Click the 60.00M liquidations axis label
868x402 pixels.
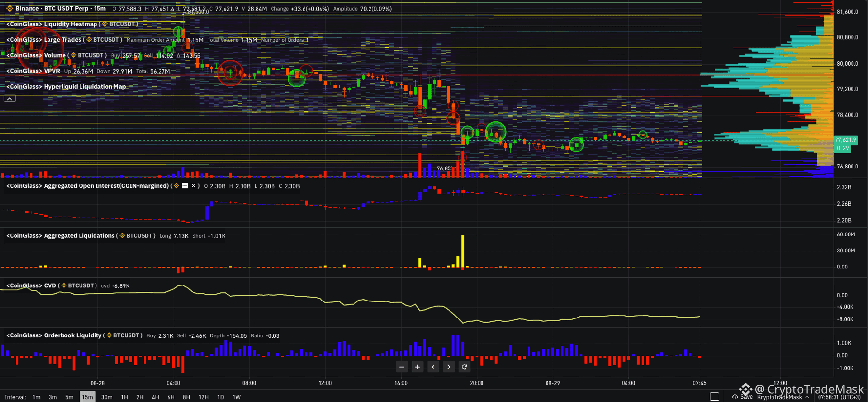pos(846,234)
